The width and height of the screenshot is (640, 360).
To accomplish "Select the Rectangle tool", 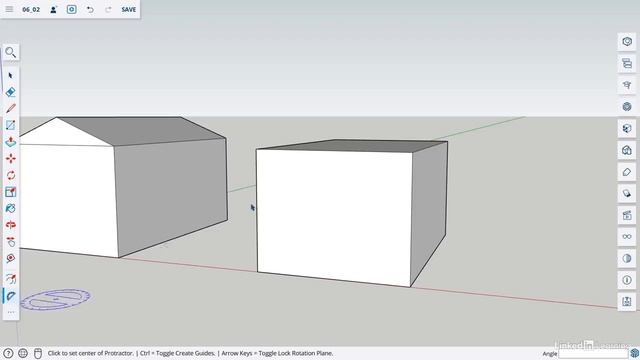I will (x=11, y=125).
